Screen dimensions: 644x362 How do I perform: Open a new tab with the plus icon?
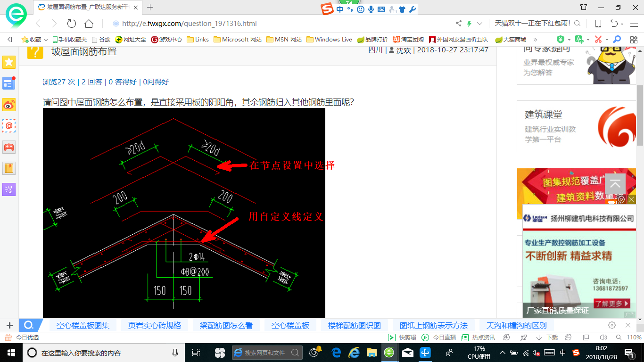[150, 8]
